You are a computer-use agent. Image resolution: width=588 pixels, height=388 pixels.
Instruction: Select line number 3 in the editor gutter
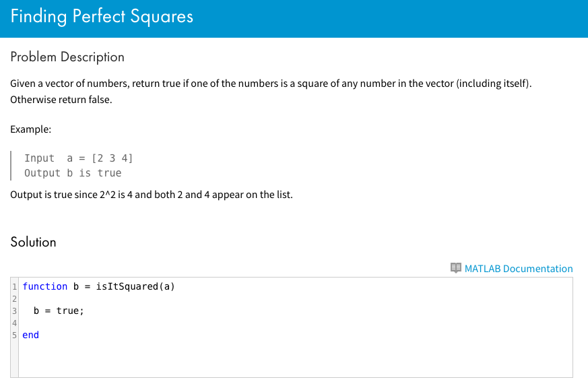pyautogui.click(x=13, y=310)
